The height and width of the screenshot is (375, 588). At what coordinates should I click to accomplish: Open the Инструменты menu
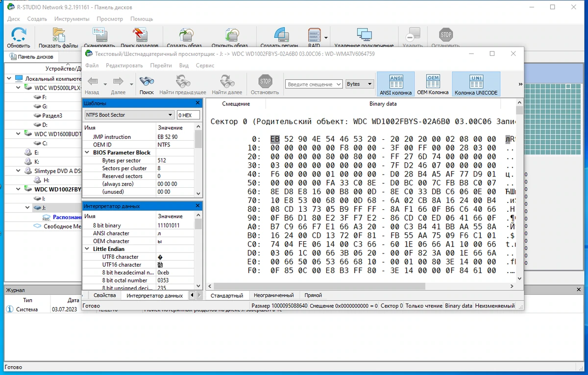pos(72,19)
